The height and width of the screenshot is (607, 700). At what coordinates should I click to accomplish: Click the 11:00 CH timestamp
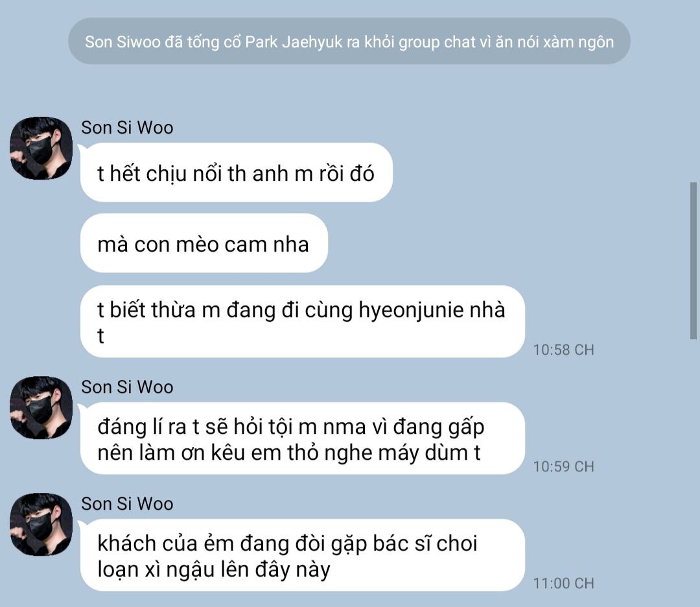563,583
